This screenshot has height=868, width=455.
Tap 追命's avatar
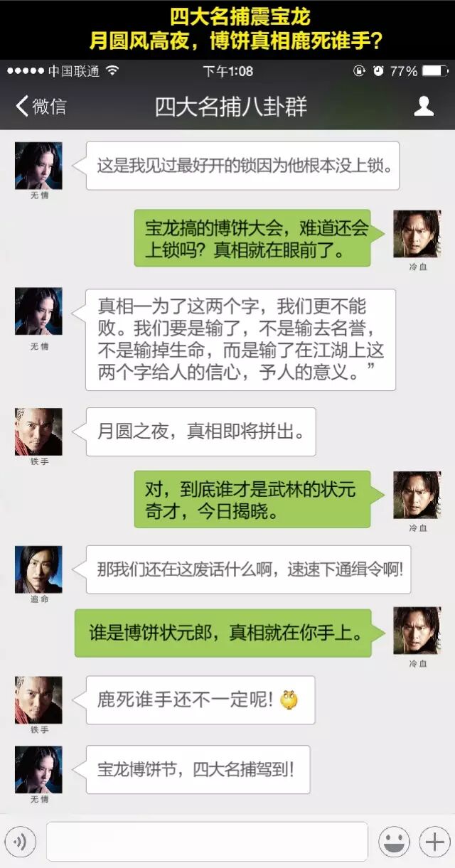(x=38, y=569)
